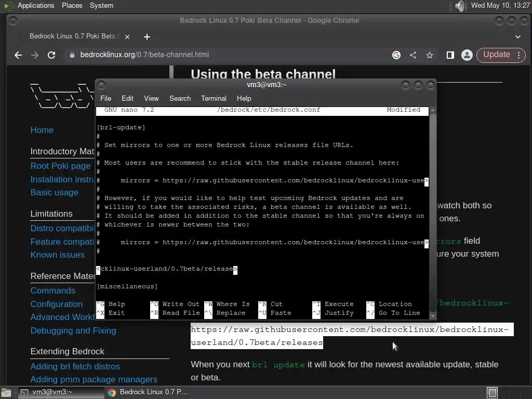532x399 pixels.
Task: Click terminal window menu button in titlebar
Action: click(101, 85)
